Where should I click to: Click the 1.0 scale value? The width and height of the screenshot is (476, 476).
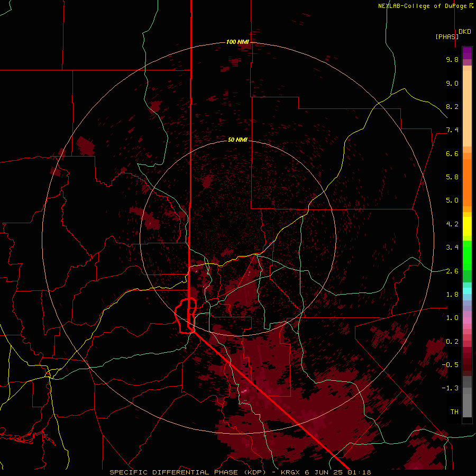(452, 318)
